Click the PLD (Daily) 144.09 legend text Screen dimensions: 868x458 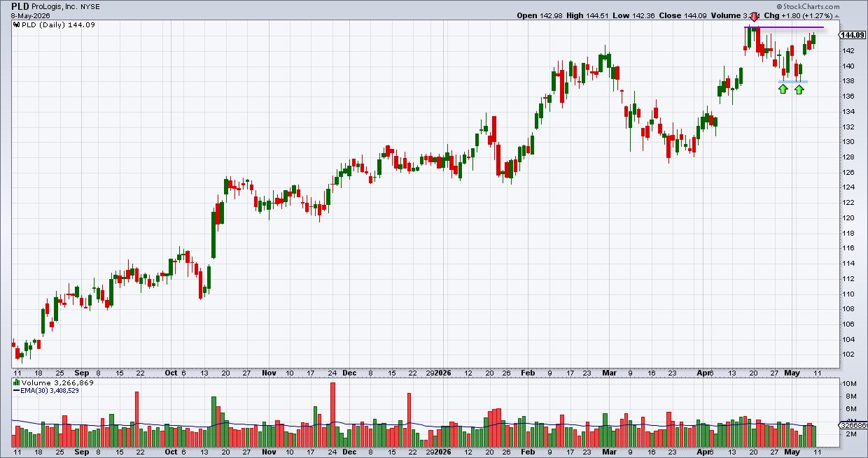coord(58,25)
